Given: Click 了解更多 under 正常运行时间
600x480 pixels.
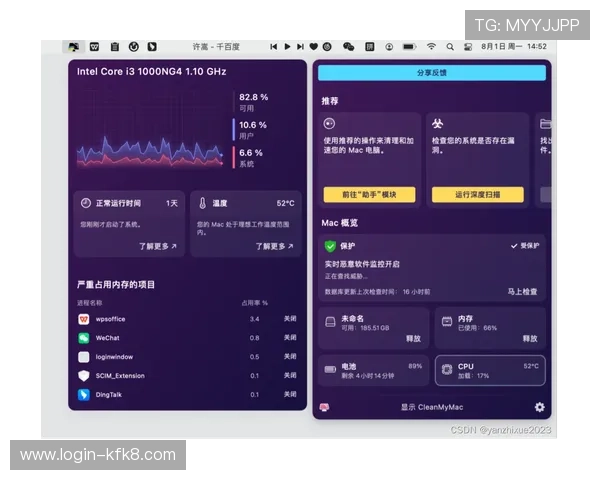Looking at the screenshot, I should tap(158, 246).
